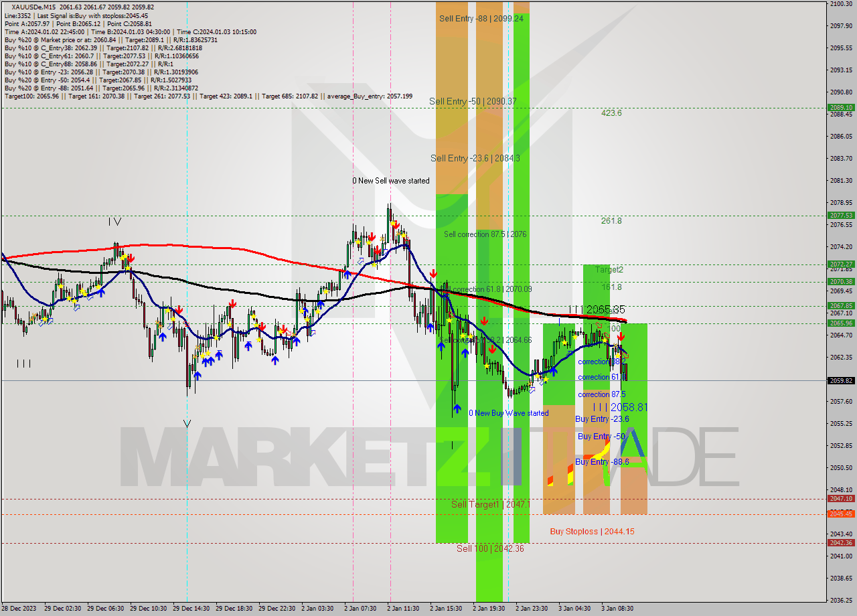Viewport: 857px width, 616px height.
Task: Click the current price tag 2059.82
Action: 840,381
